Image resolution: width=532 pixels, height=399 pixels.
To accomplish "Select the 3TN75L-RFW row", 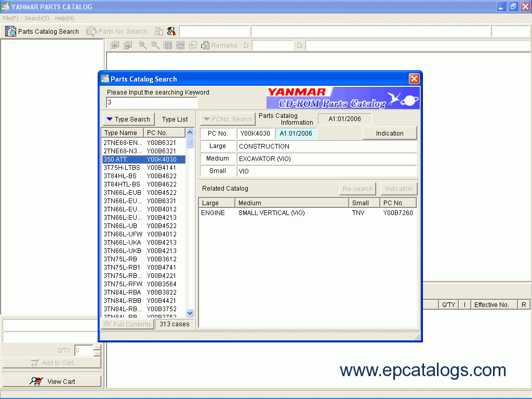I will click(x=144, y=284).
